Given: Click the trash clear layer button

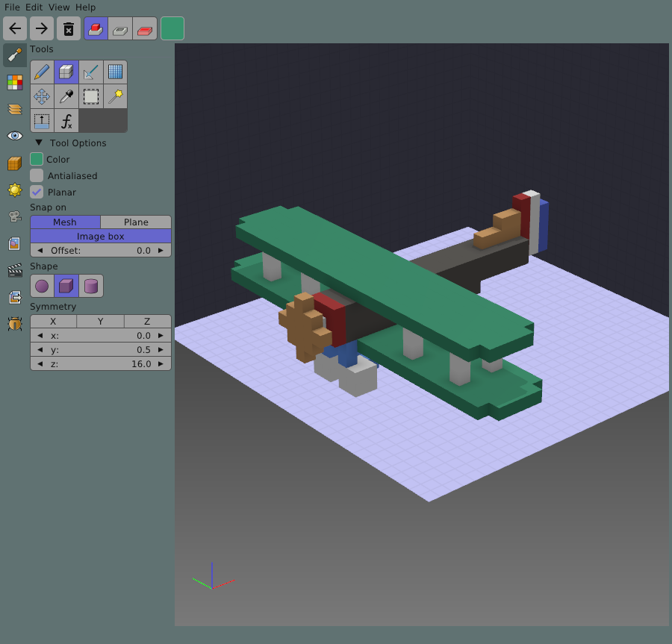Looking at the screenshot, I should 68,29.
